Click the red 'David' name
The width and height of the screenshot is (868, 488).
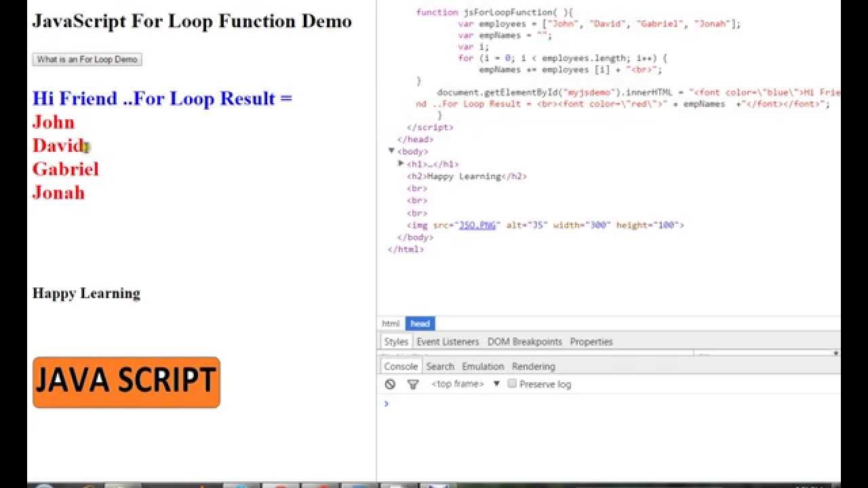click(x=59, y=146)
